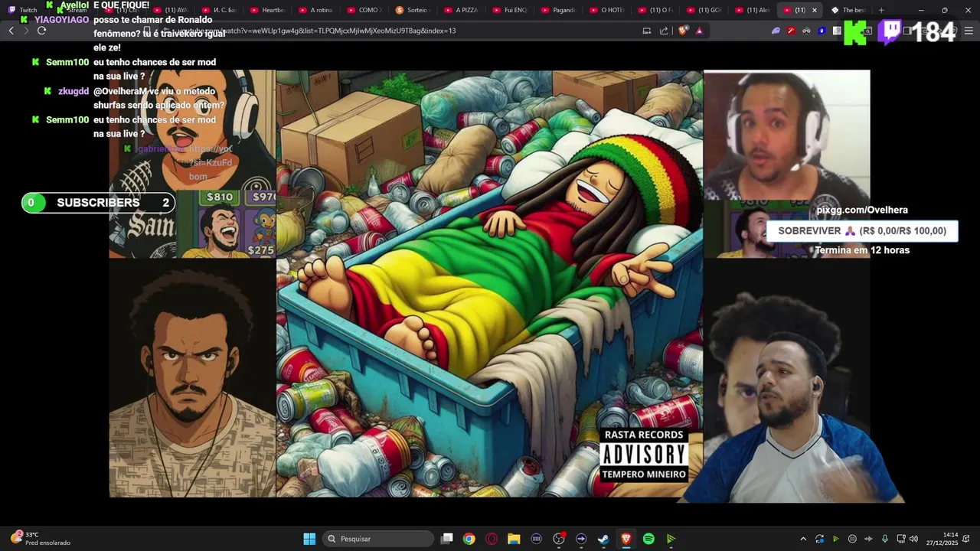The image size is (980, 551).
Task: Open the Windows Start menu
Action: pyautogui.click(x=309, y=539)
